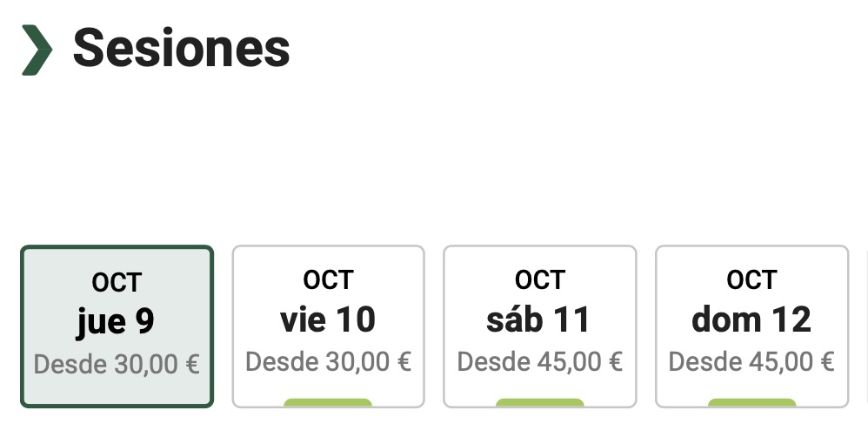Viewport: 868px width, 437px height.
Task: Click the green chevron icon beside Sesiones
Action: pyautogui.click(x=37, y=50)
